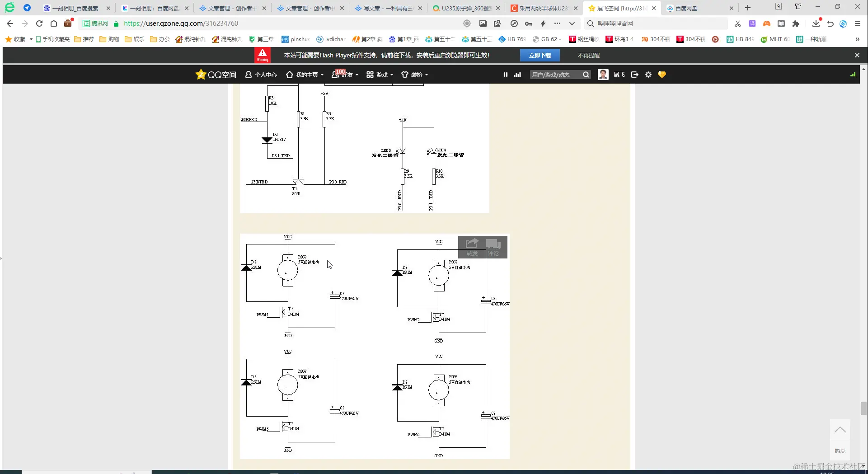868x474 pixels.
Task: Close the Flash warning banner
Action: pyautogui.click(x=857, y=55)
